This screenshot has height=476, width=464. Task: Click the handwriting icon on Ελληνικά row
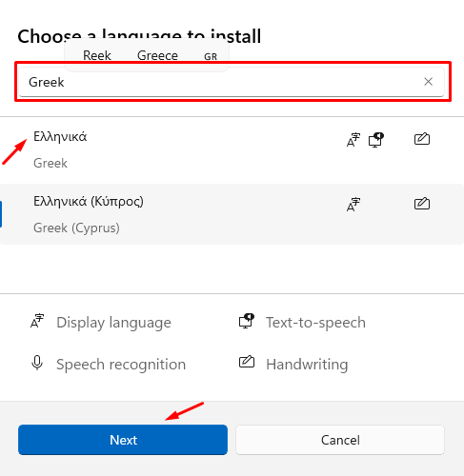click(422, 139)
